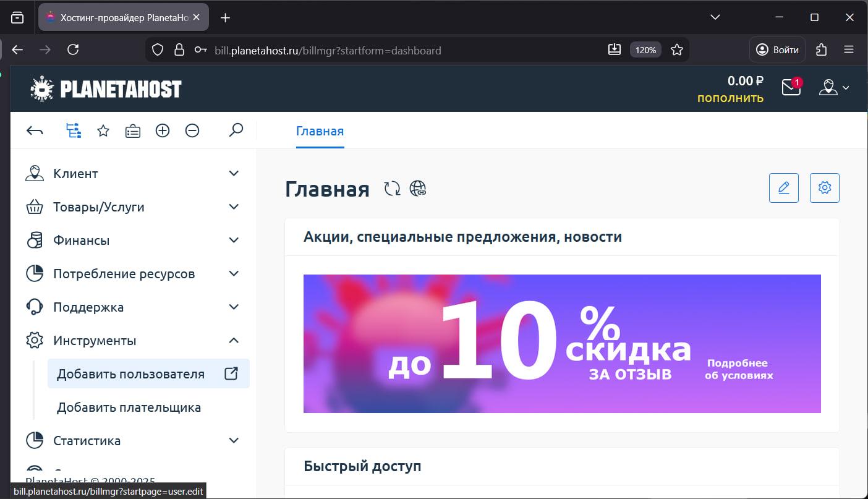Viewport: 868px width, 499px height.
Task: Open the sidebar search magnifier
Action: [x=236, y=130]
